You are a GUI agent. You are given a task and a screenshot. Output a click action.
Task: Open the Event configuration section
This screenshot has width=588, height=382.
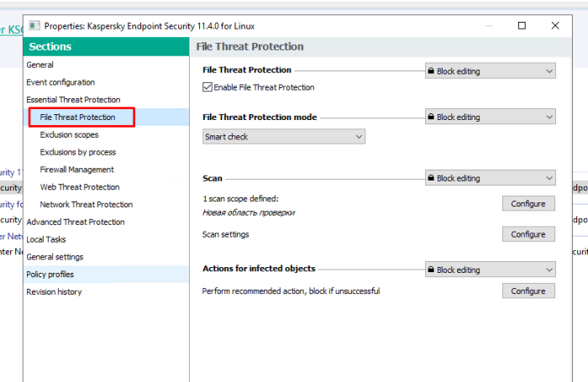point(60,82)
